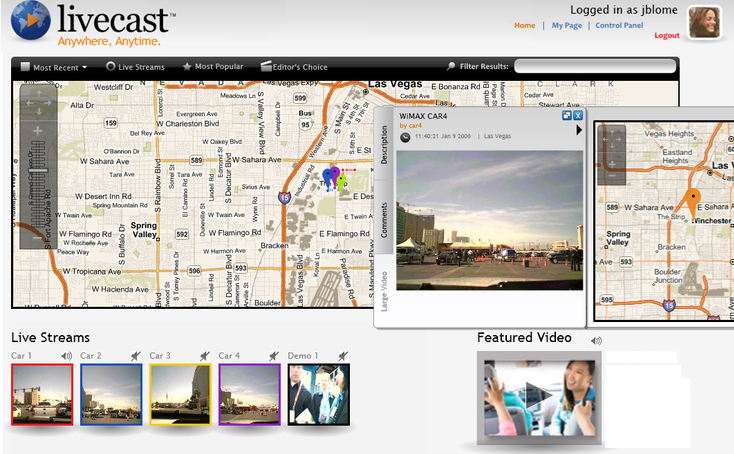This screenshot has height=454, width=734.
Task: Click the mini map pan arrows
Action: click(611, 139)
